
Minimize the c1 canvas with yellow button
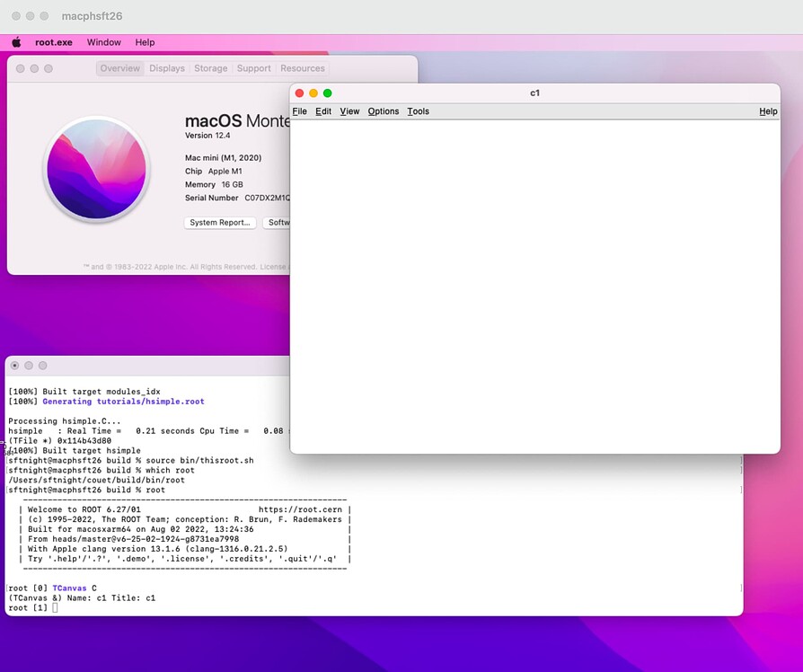313,93
